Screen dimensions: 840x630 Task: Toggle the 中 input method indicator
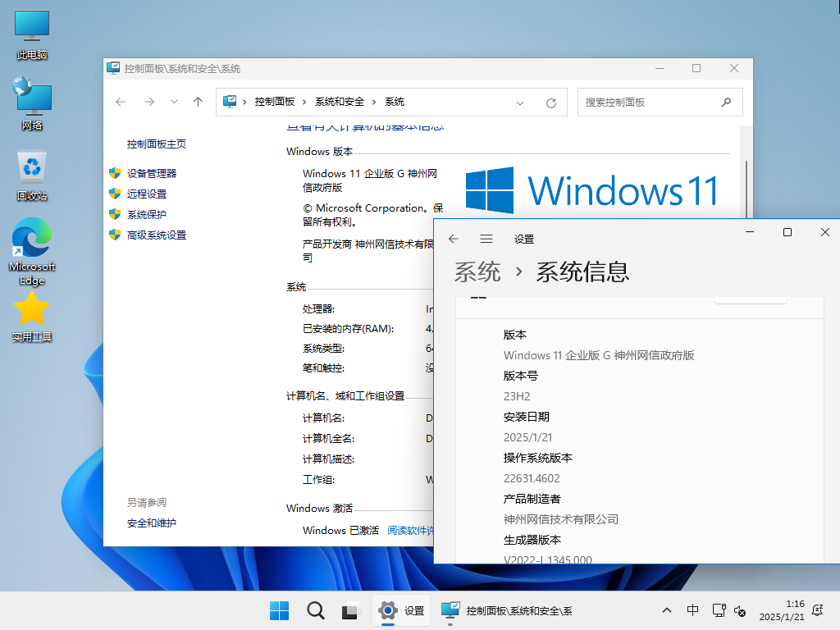tap(692, 610)
